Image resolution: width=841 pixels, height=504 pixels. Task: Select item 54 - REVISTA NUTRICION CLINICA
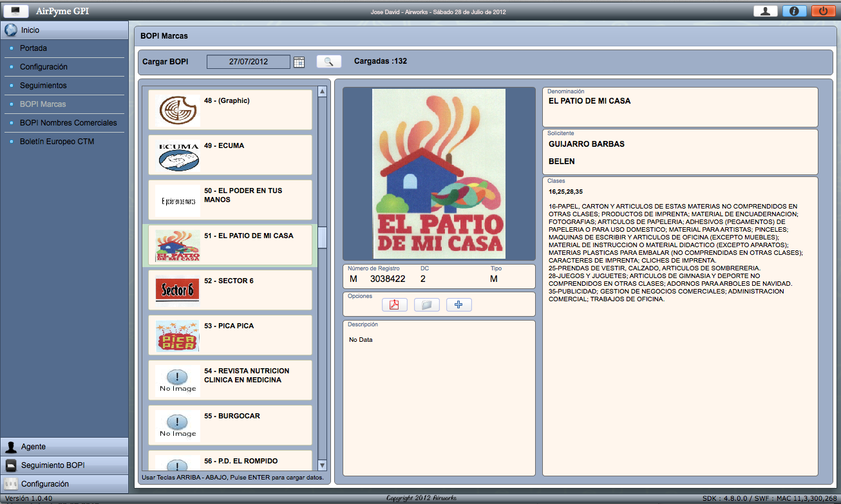[230, 380]
